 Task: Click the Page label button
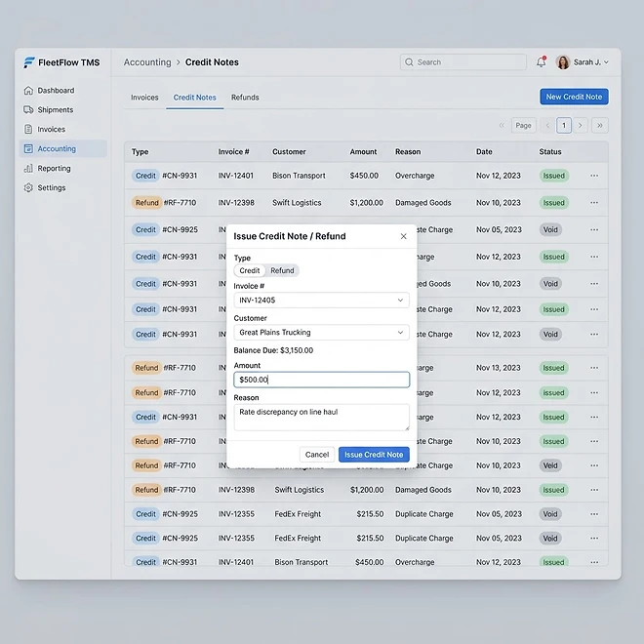pyautogui.click(x=523, y=125)
